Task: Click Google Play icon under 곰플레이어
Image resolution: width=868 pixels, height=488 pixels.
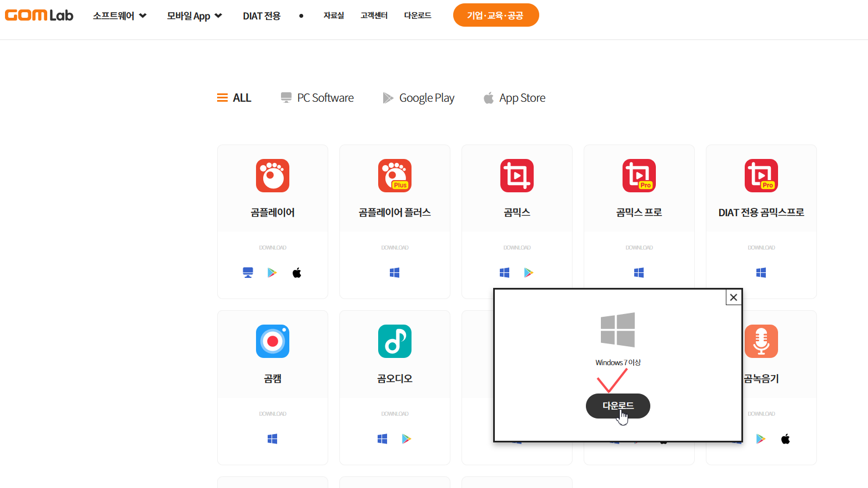Action: (272, 272)
